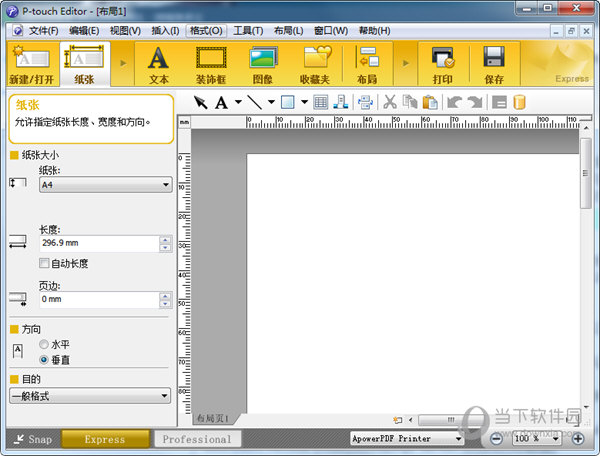
Task: Click the new layout page icon near the scrollbar
Action: [x=398, y=420]
